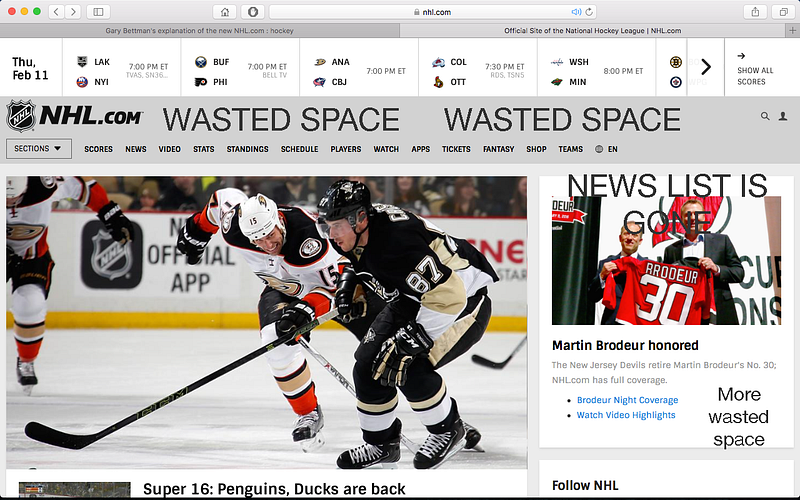Open the FANTASY menu item
The width and height of the screenshot is (800, 500).
[498, 149]
